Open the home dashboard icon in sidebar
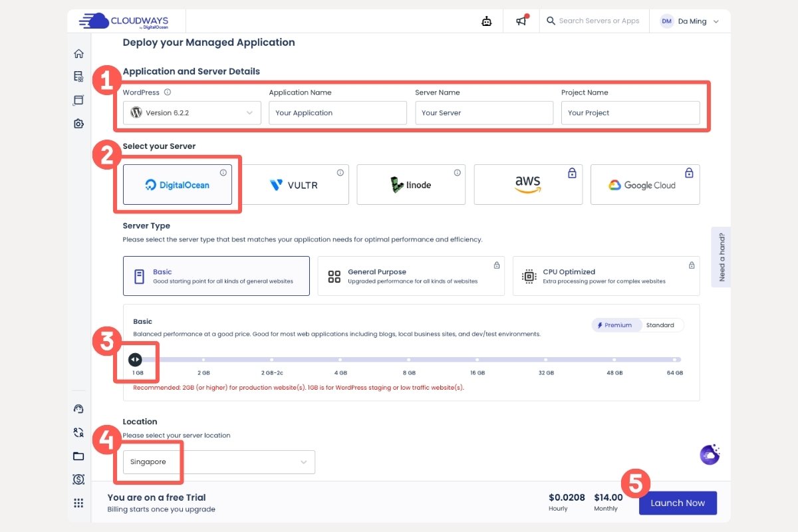798x532 pixels. coord(78,53)
